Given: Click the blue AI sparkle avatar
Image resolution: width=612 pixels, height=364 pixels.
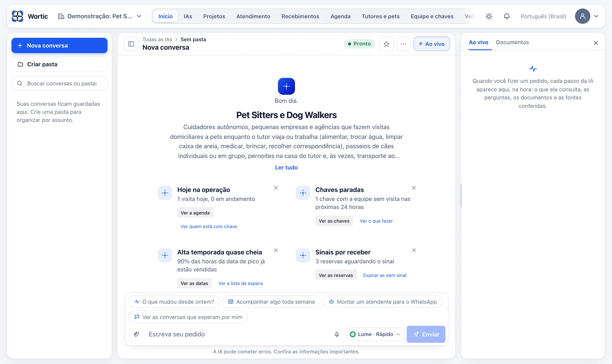Looking at the screenshot, I should coord(286,86).
